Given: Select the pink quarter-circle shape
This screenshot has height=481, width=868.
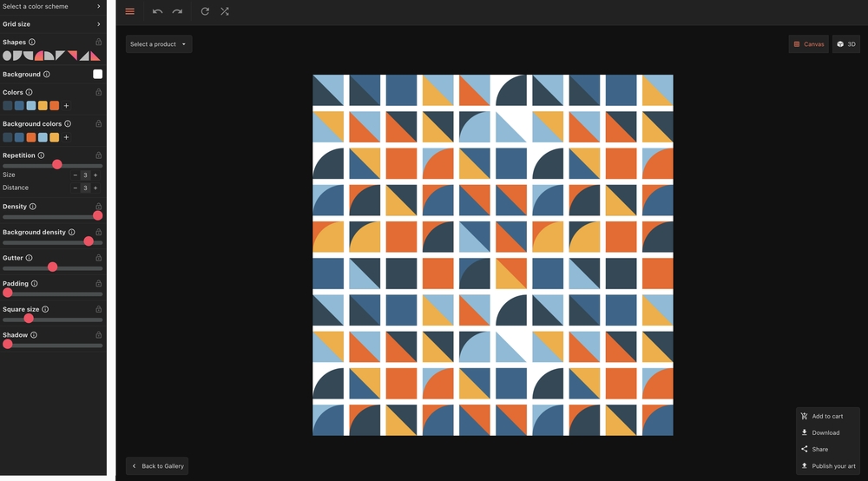Looking at the screenshot, I should click(x=39, y=56).
